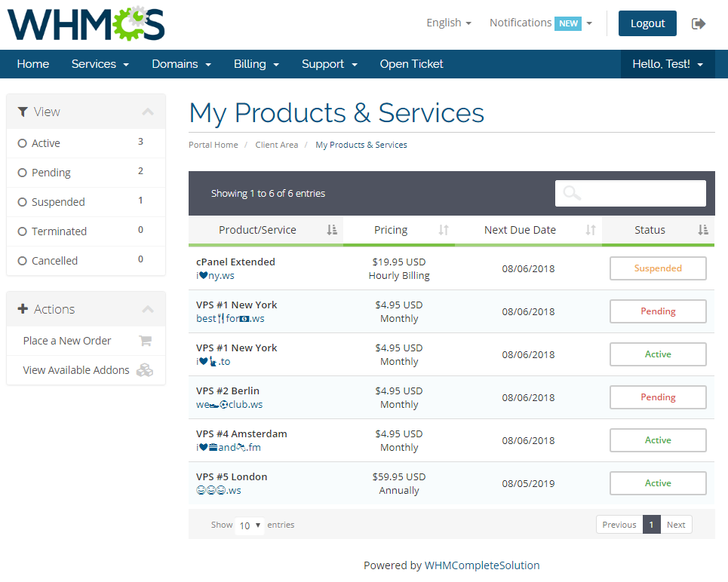Select the Terminated filter radio

coord(23,231)
